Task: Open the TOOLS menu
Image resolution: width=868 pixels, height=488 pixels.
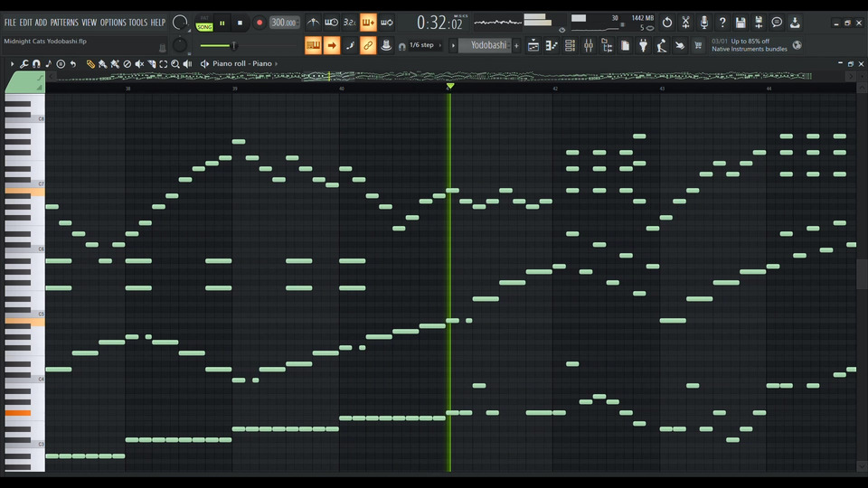Action: pyautogui.click(x=138, y=23)
